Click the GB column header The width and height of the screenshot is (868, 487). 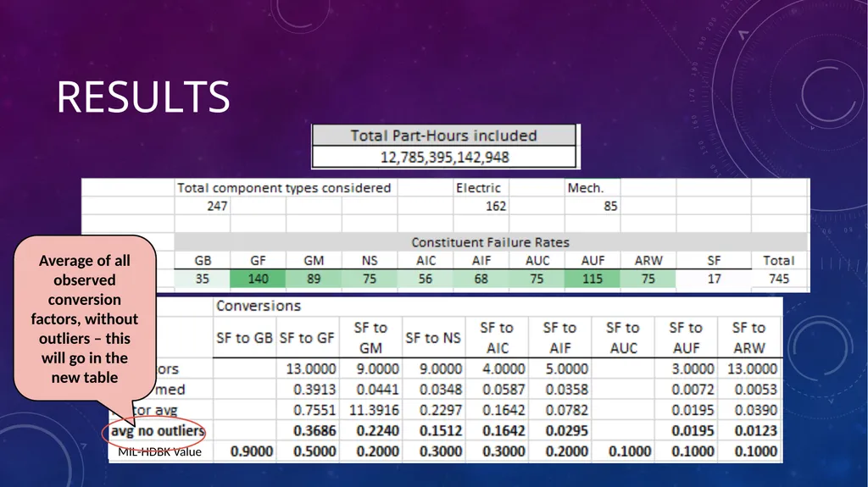pyautogui.click(x=203, y=261)
